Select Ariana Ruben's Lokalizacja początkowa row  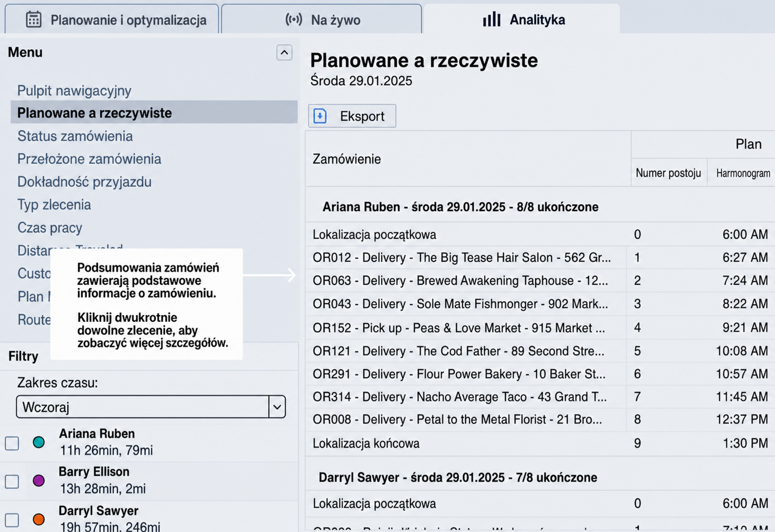coord(540,234)
